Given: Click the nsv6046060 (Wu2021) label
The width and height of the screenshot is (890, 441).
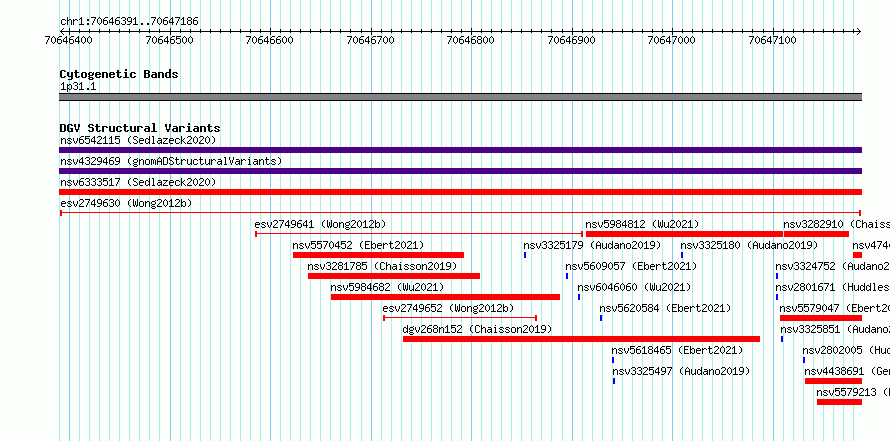Looking at the screenshot, I should (x=635, y=287).
